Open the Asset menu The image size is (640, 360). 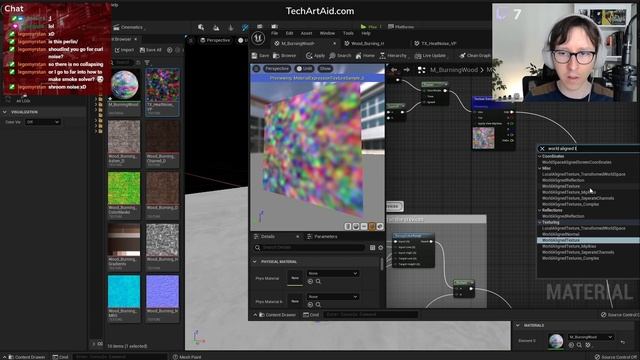click(x=306, y=33)
